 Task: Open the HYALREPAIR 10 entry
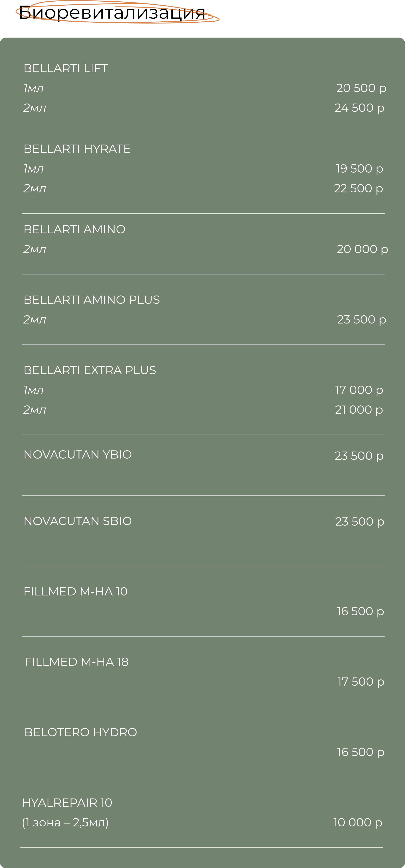67,803
